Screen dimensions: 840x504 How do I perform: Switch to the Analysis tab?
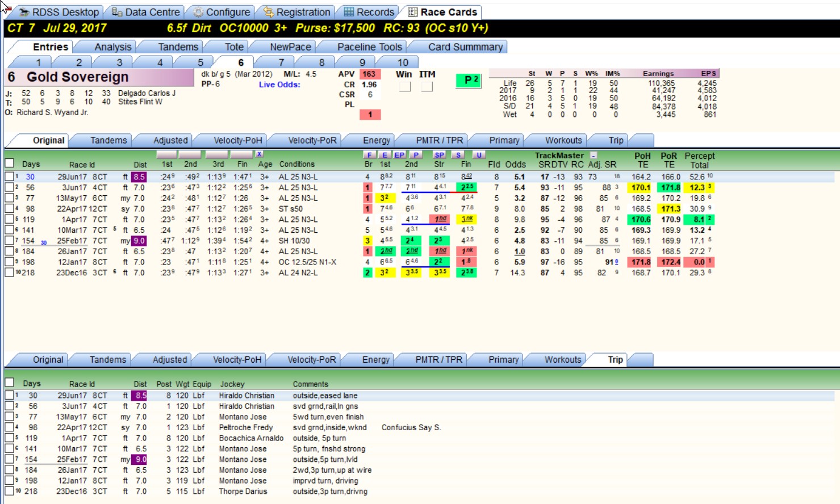(112, 47)
